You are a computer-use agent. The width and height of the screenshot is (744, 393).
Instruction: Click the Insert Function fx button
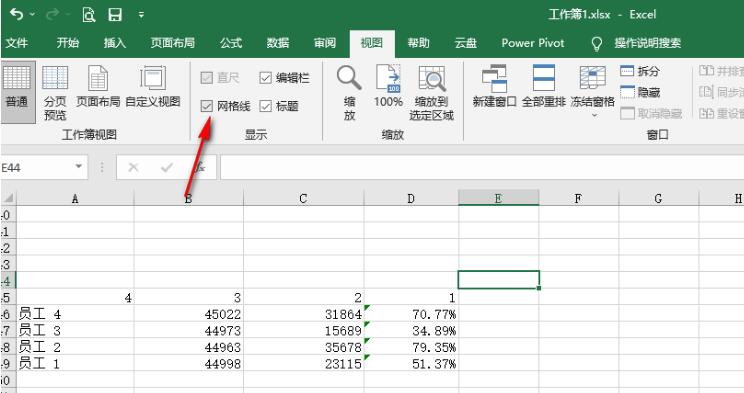tap(200, 167)
